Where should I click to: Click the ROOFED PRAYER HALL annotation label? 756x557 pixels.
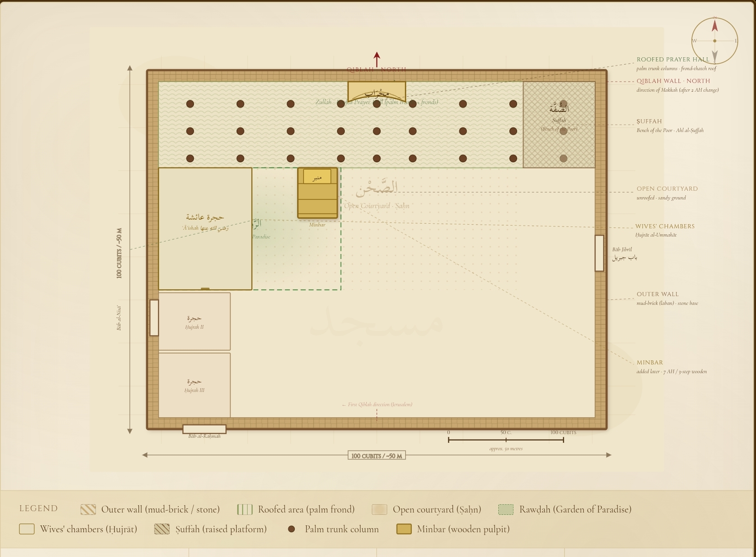[673, 60]
